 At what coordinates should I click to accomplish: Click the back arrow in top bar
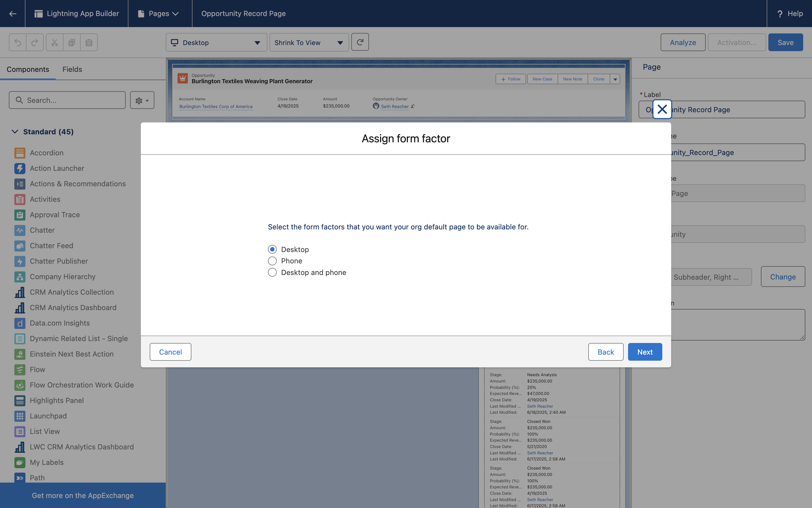(x=12, y=14)
